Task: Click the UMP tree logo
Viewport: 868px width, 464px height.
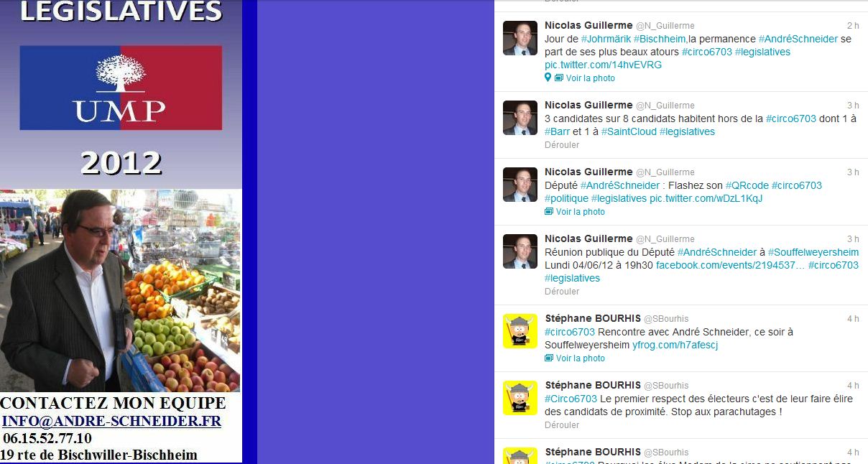Action: click(x=121, y=73)
